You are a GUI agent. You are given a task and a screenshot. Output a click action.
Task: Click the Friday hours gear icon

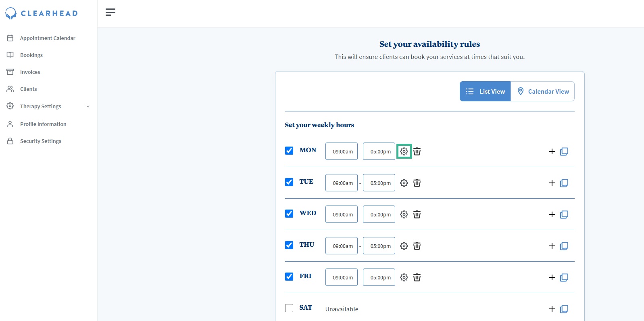[x=404, y=277]
